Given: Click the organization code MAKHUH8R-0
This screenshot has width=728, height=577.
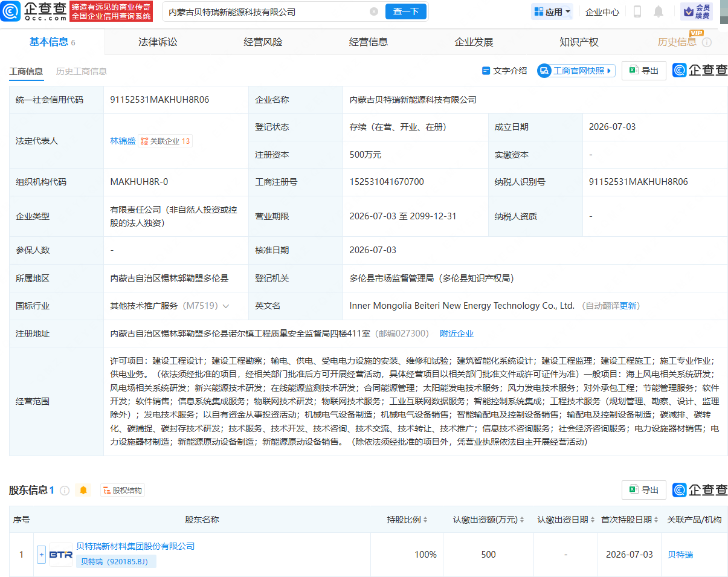Looking at the screenshot, I should pos(139,182).
